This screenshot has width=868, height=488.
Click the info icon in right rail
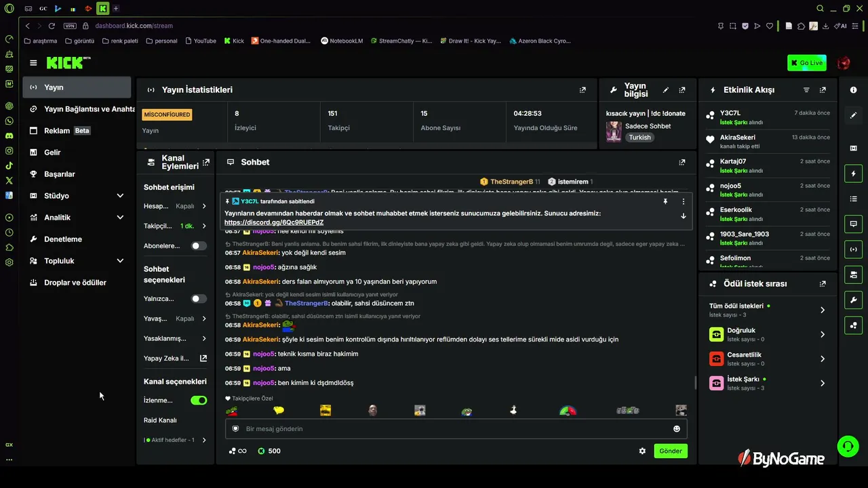coord(853,90)
